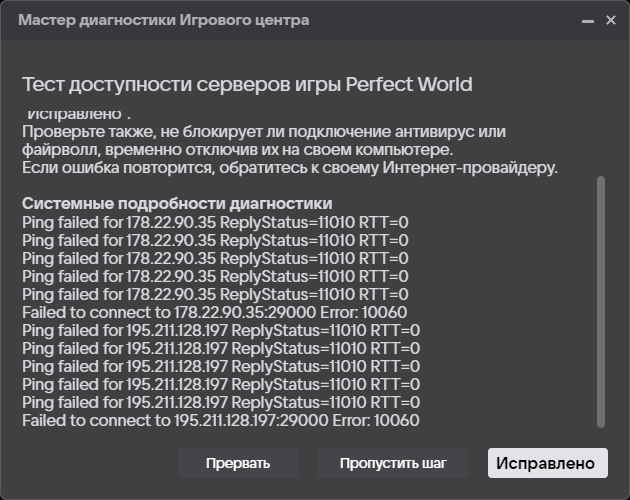This screenshot has height=500, width=630.
Task: Click the scrollbar track above the thumb
Action: (x=600, y=140)
